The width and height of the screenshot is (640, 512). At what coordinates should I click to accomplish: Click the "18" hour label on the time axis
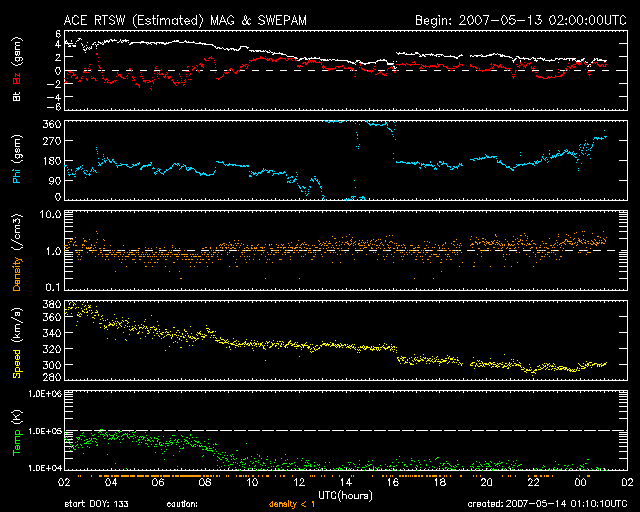(440, 482)
